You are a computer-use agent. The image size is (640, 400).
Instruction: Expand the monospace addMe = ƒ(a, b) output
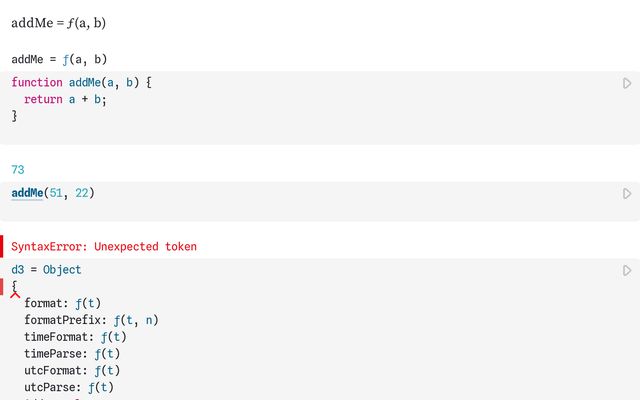[x=59, y=59]
